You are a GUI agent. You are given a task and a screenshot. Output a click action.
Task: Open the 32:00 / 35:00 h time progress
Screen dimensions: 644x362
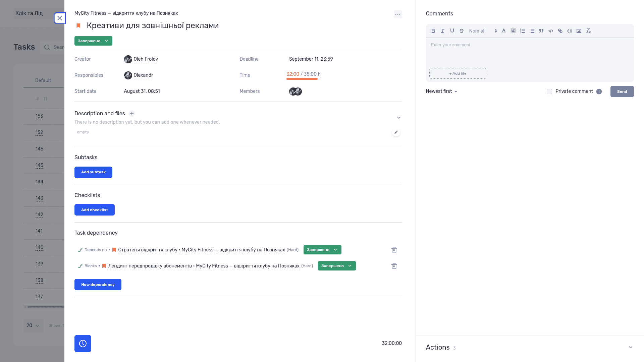click(304, 75)
